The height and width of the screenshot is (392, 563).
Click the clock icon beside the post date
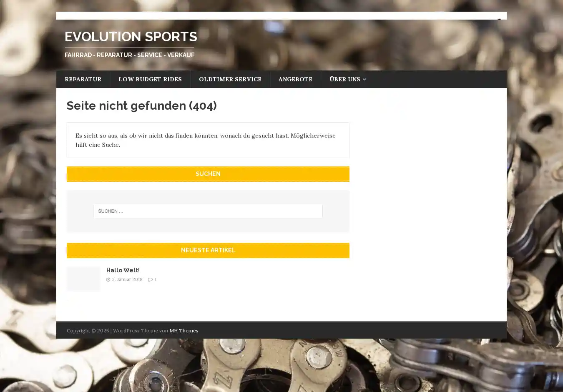click(108, 280)
